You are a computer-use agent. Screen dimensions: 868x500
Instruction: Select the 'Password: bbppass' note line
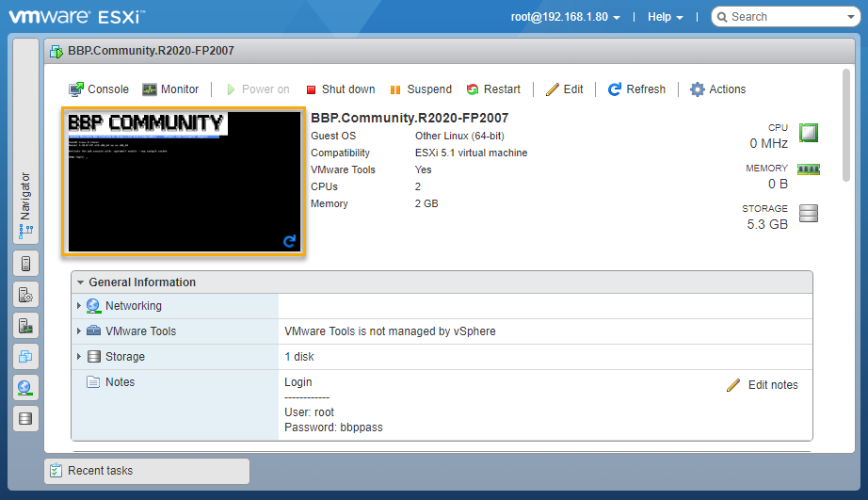(333, 427)
